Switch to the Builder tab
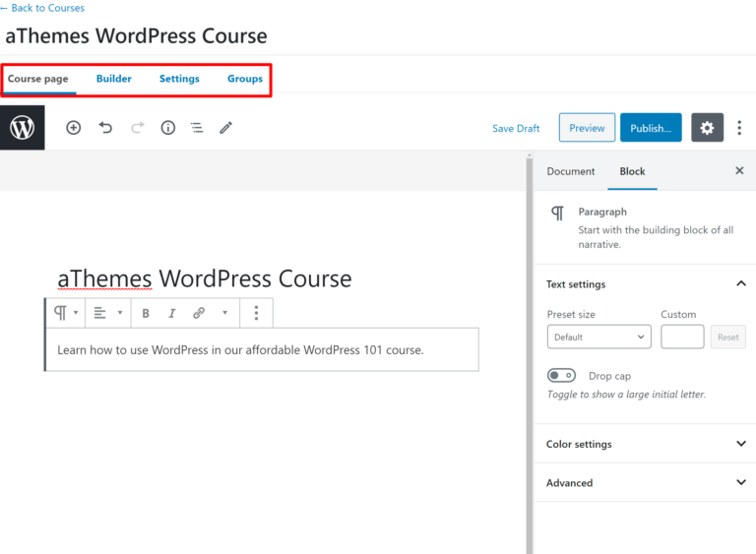The image size is (756, 554). pyautogui.click(x=113, y=79)
